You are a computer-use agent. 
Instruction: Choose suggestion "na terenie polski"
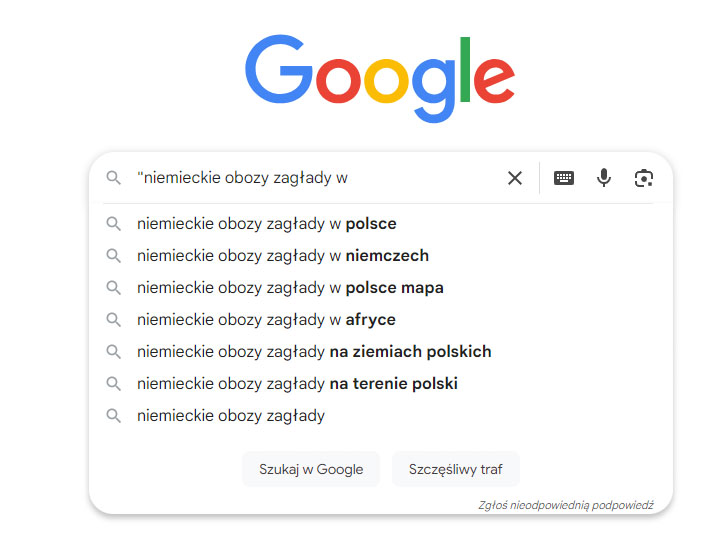coord(297,383)
